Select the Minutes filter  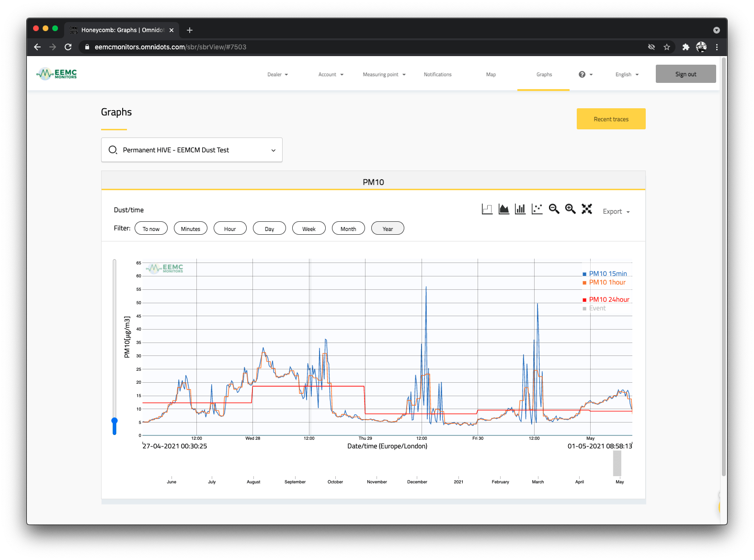click(x=191, y=229)
